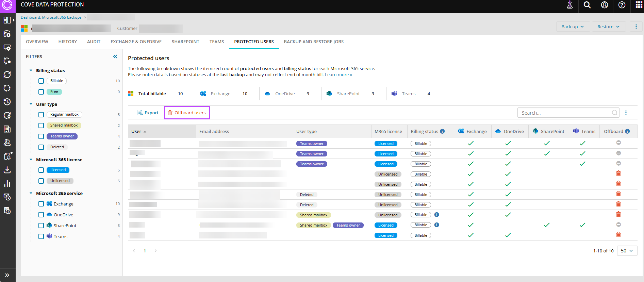
Task: Enable the Shared mailbox filter checkbox
Action: click(41, 126)
